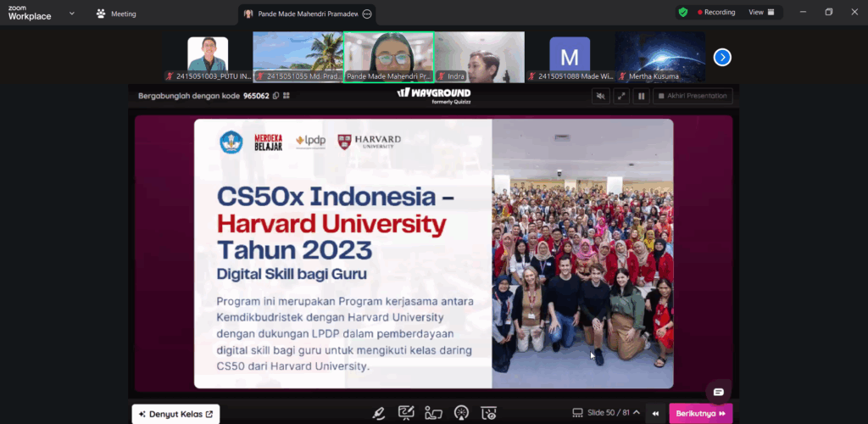Open the Denyut Kelas link
868x424 pixels.
(x=175, y=414)
